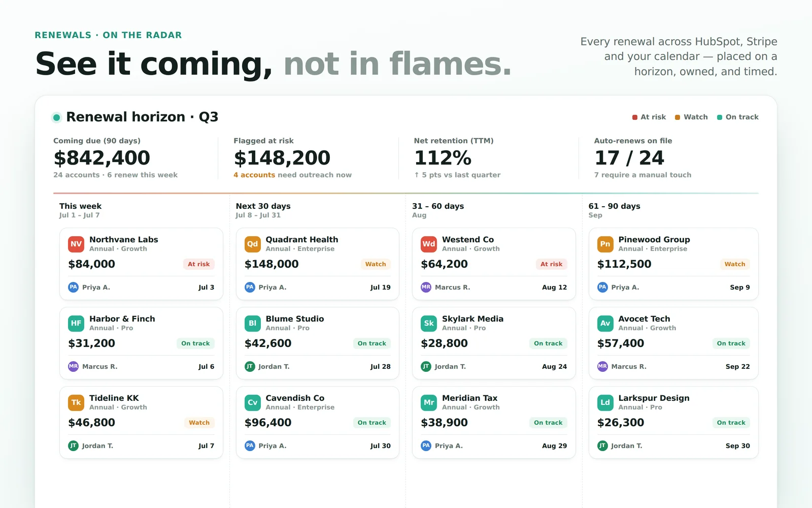This screenshot has width=812, height=508.
Task: Click the Watch badge on Pinewood Group
Action: click(x=735, y=264)
